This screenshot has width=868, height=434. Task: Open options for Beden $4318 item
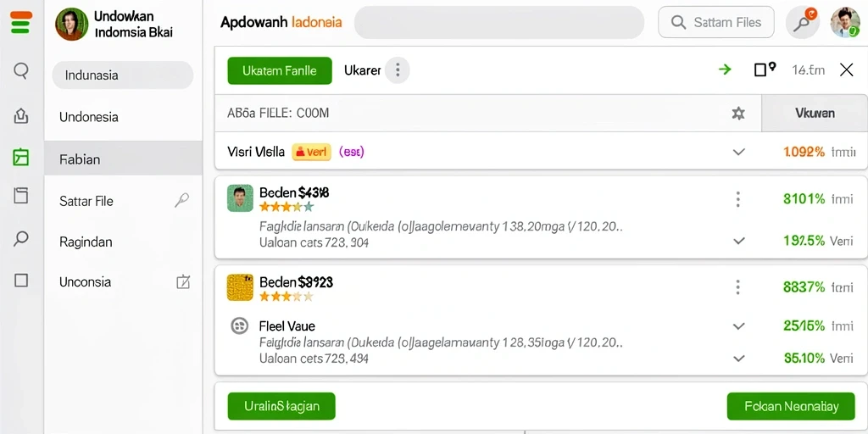(738, 199)
